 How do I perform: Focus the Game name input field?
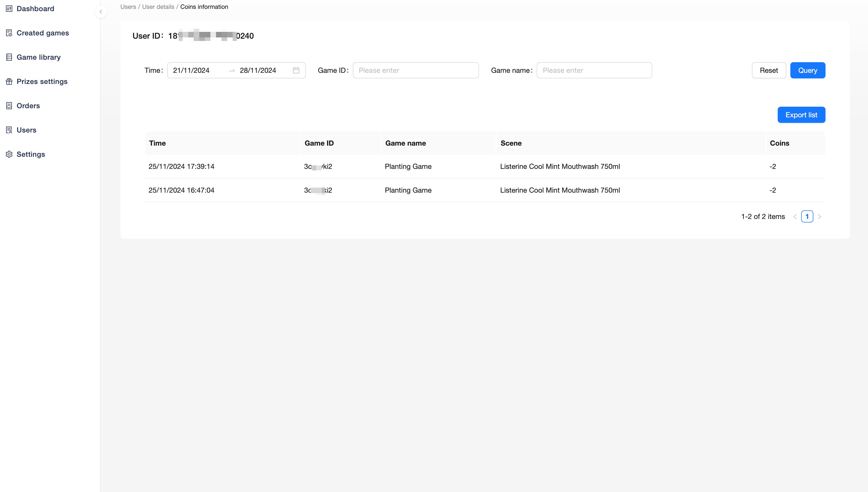pyautogui.click(x=594, y=70)
